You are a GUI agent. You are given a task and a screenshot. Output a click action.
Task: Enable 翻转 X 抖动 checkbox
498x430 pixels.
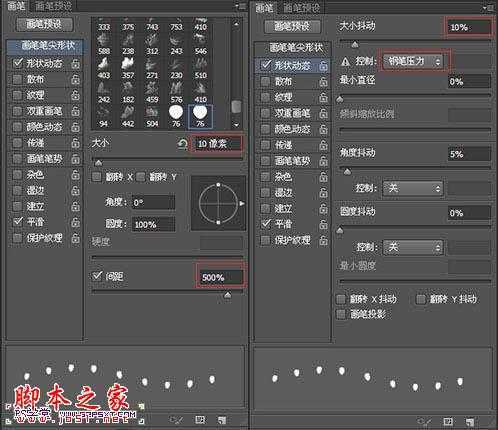tap(341, 299)
